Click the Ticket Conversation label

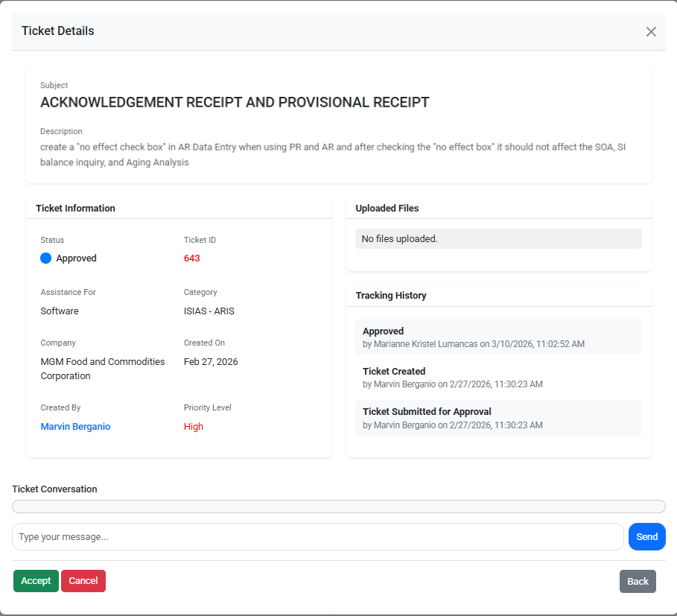pyautogui.click(x=55, y=489)
